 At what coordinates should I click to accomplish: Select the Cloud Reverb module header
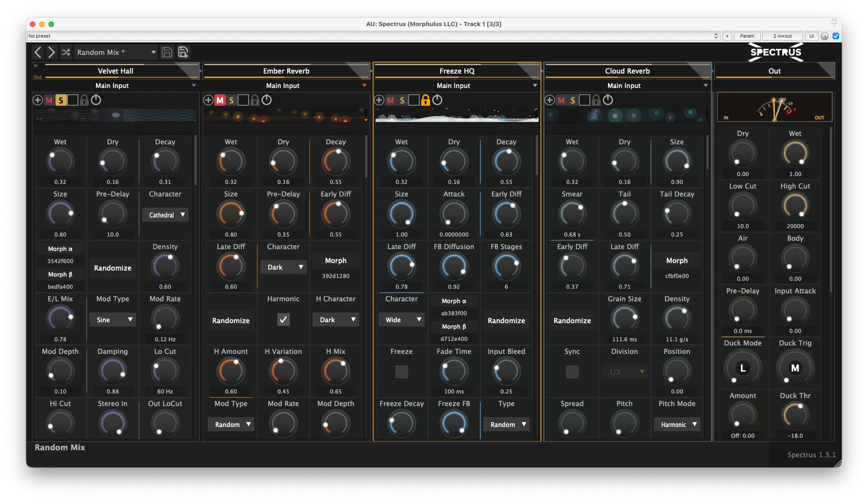tap(627, 71)
